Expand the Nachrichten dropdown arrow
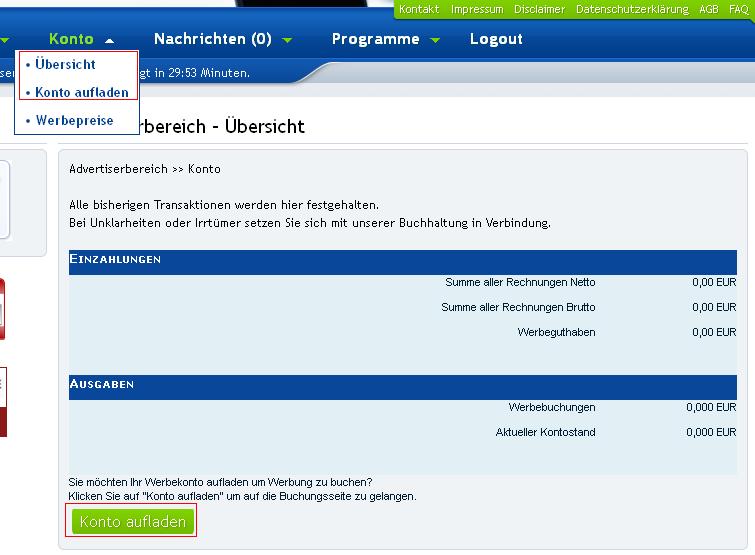The image size is (755, 555). pyautogui.click(x=287, y=40)
